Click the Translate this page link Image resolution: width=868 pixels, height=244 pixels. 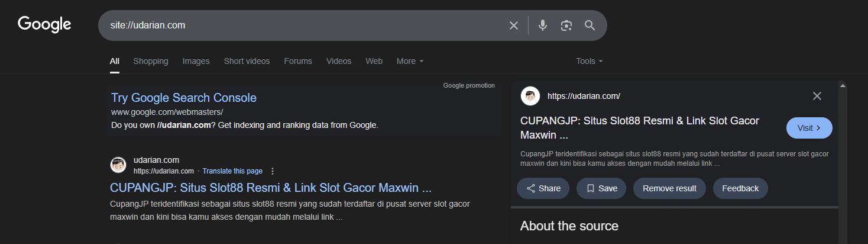point(232,171)
